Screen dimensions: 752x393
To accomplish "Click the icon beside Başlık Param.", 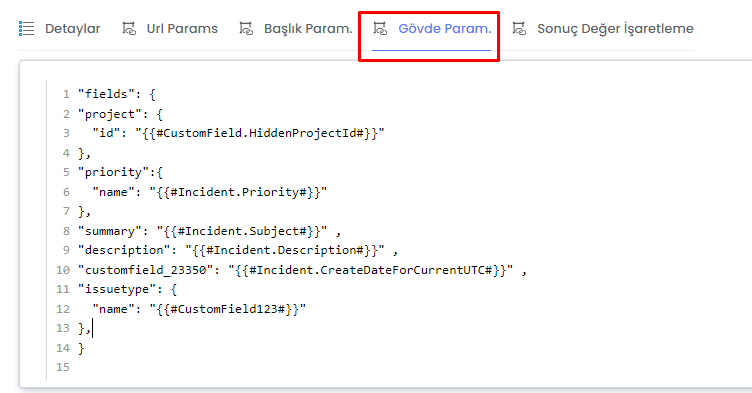I will [246, 29].
